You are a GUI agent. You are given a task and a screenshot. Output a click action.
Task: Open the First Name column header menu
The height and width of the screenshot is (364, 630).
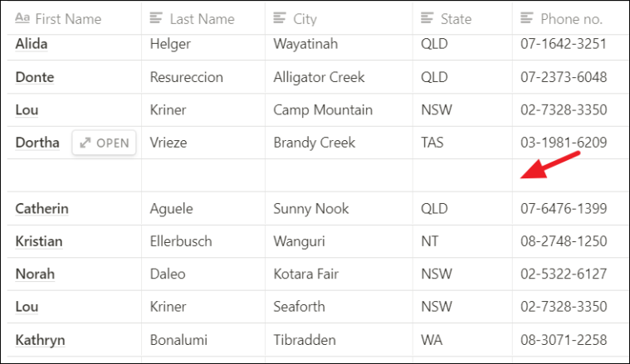[x=75, y=18]
